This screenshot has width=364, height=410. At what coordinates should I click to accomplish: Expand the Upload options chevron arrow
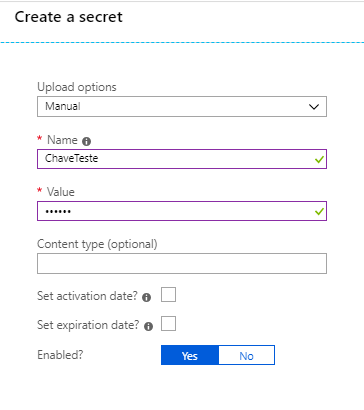(314, 107)
